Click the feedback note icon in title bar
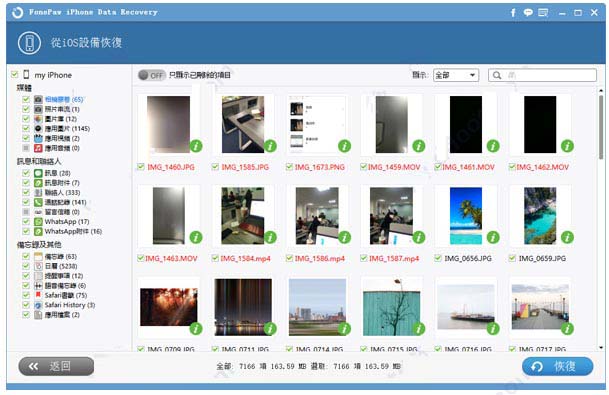Viewport: 609px width, 395px height. (543, 13)
